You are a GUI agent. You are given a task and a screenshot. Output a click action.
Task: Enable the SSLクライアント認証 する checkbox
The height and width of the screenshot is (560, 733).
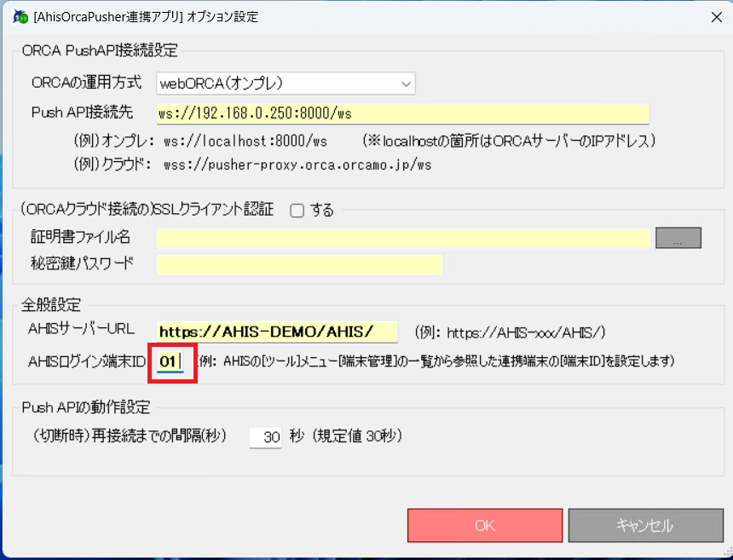coord(297,211)
